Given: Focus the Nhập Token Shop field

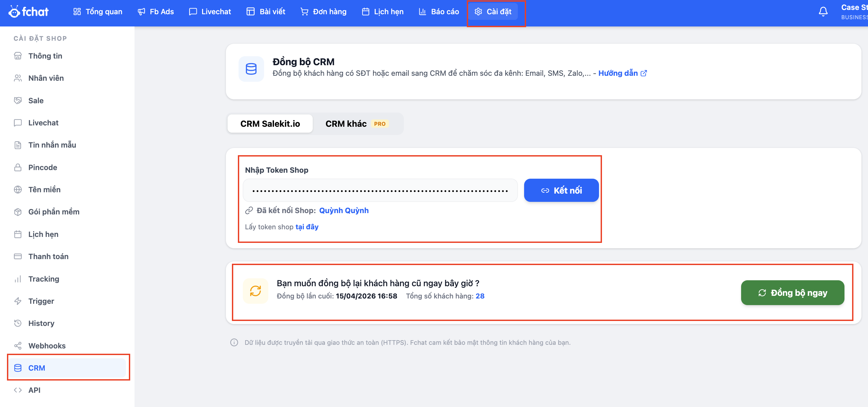Looking at the screenshot, I should click(x=380, y=190).
